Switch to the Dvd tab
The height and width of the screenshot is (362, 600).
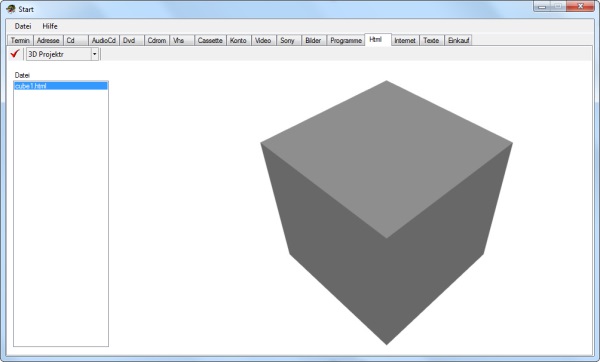click(x=132, y=40)
